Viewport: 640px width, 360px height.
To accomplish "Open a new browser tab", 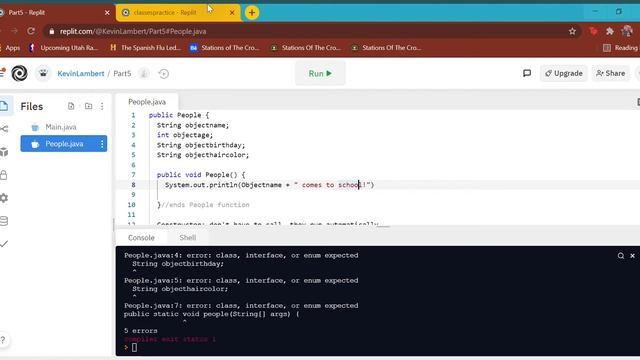I will tap(252, 13).
